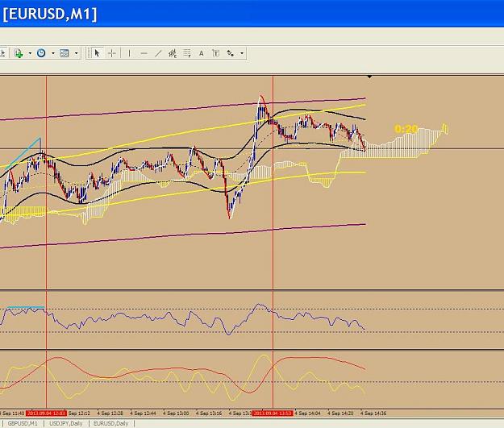Click the 4 Sep 13:00 time axis label

(x=176, y=413)
